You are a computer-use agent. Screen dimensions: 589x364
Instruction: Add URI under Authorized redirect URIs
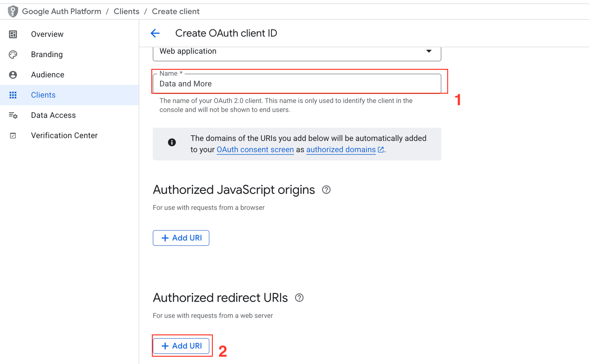[x=181, y=346]
